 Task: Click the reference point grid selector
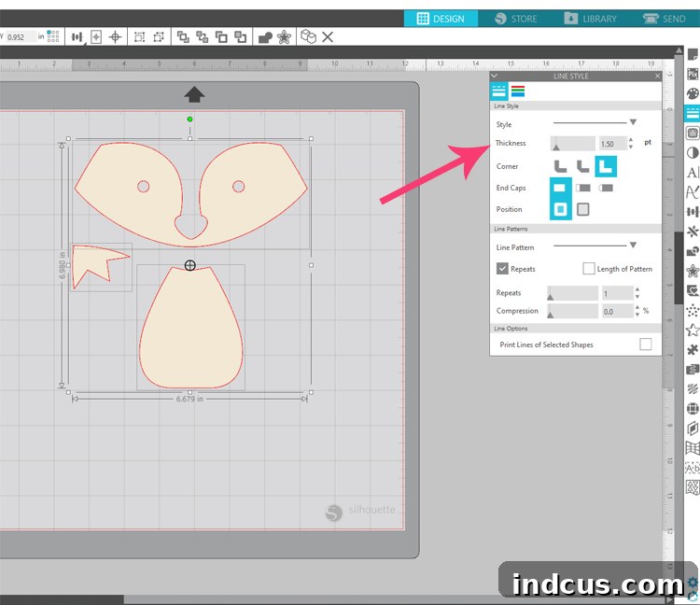[53, 36]
